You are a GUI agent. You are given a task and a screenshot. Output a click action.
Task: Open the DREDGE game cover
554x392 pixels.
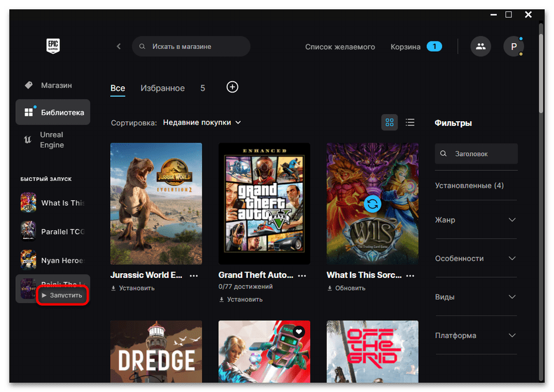(156, 351)
